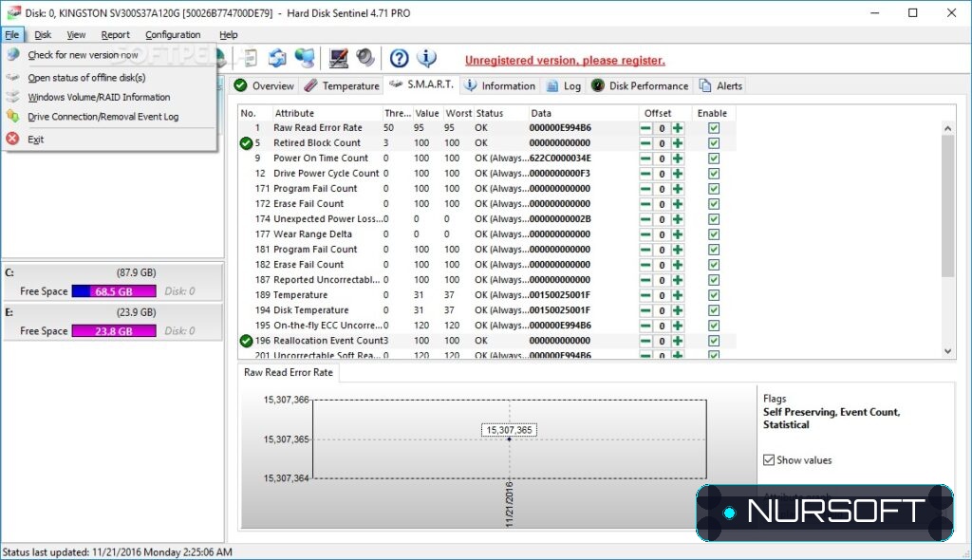
Task: Toggle Enable checkbox for Drive Power Cycle Count
Action: 714,174
